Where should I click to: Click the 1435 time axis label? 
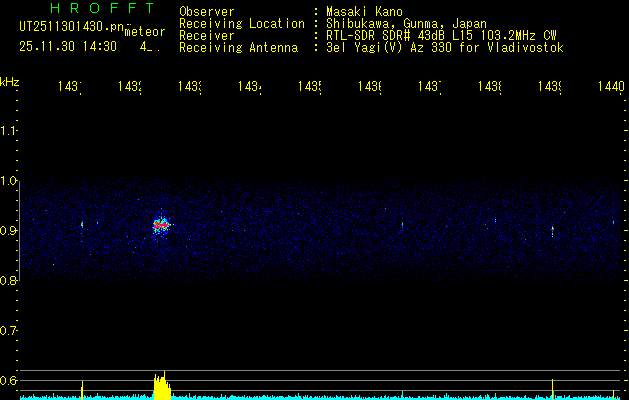310,86
